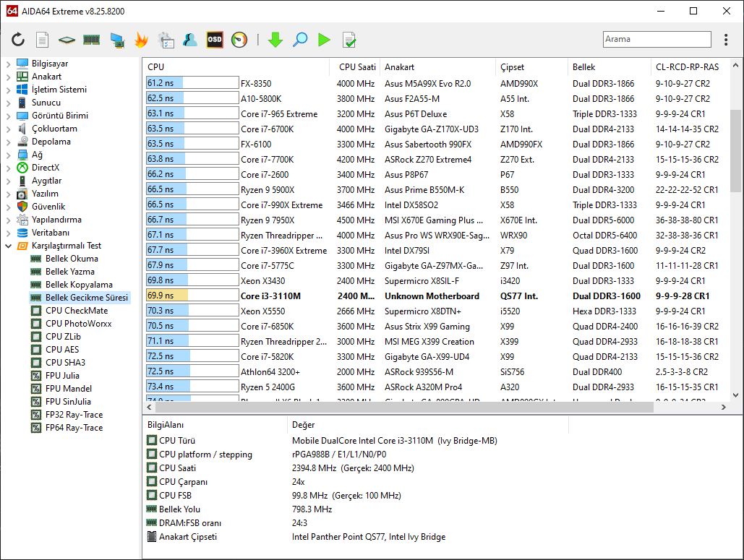Image resolution: width=744 pixels, height=560 pixels.
Task: Click the scheduled report calendar icon
Action: point(166,40)
